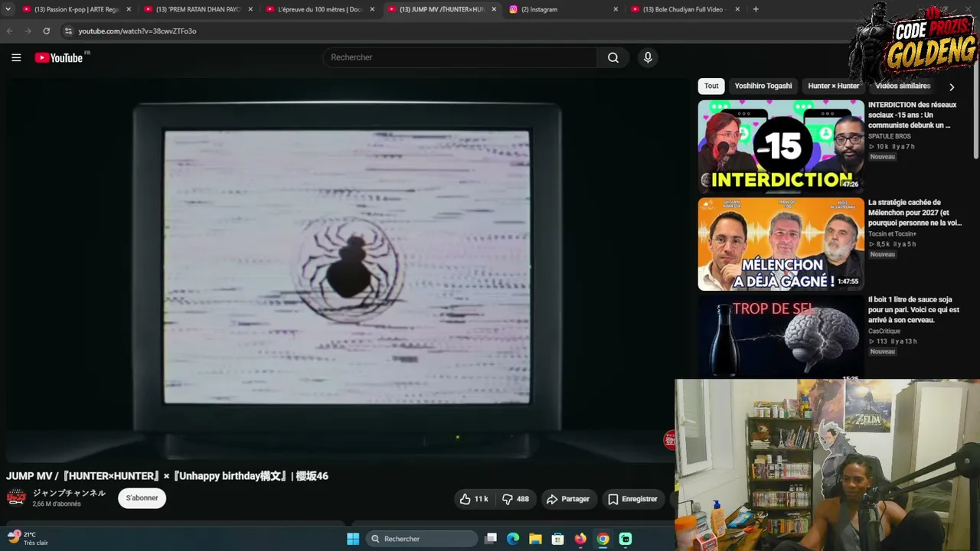Start voice search with the microphone icon
Viewport: 980px width, 551px height.
(648, 57)
